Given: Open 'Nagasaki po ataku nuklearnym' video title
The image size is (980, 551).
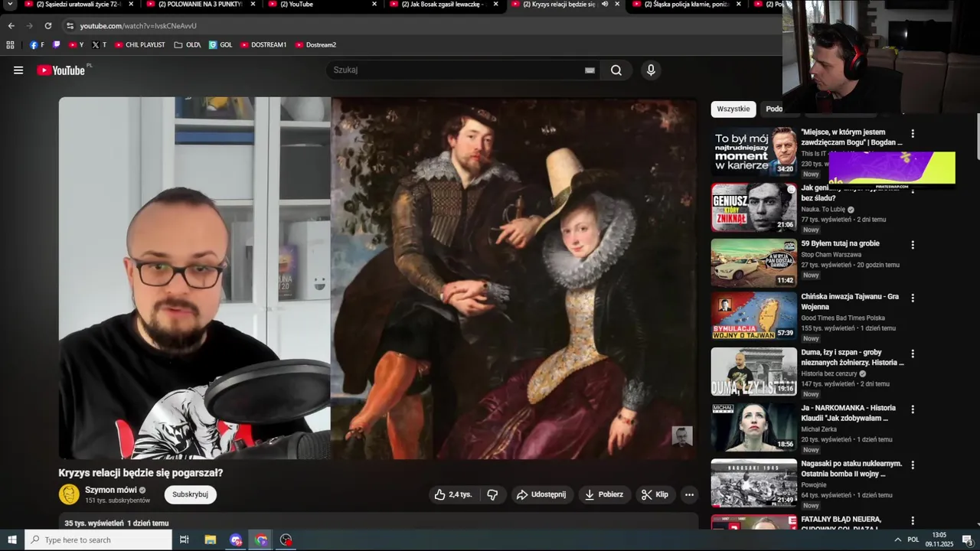Looking at the screenshot, I should 851,468.
